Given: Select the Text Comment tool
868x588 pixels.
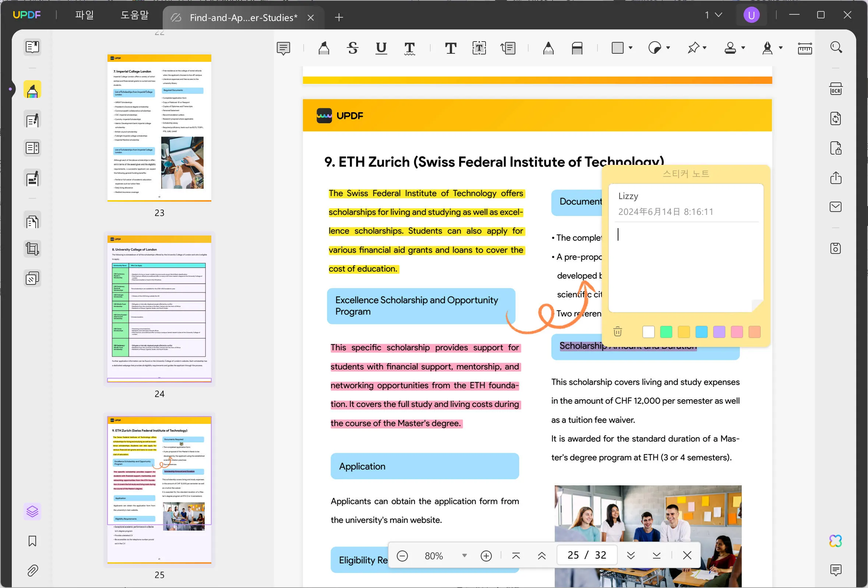Looking at the screenshot, I should point(451,48).
